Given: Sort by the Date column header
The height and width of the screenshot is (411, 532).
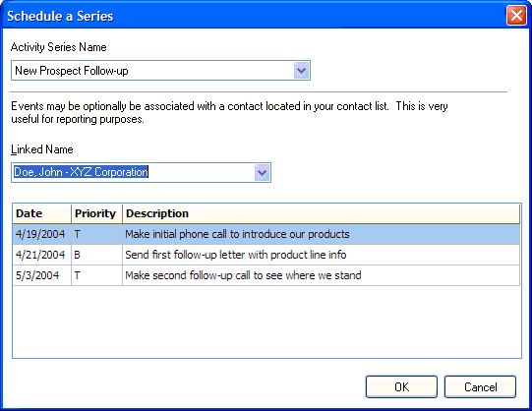Looking at the screenshot, I should tap(41, 213).
